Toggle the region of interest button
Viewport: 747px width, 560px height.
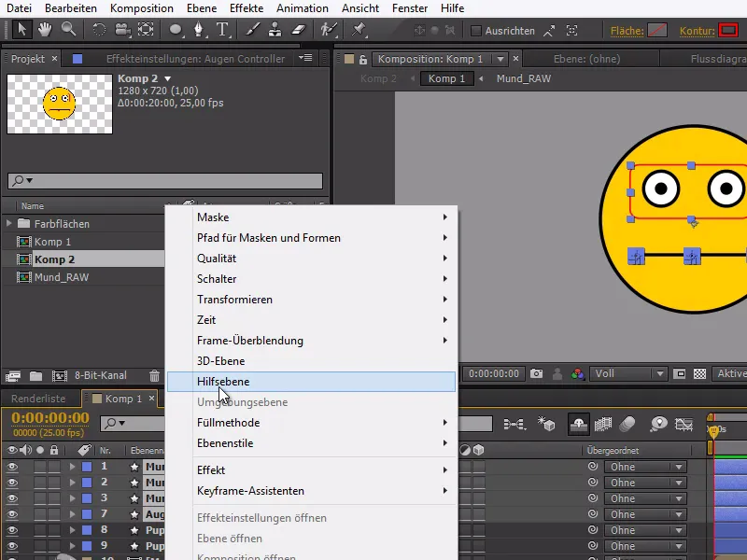[x=680, y=374]
